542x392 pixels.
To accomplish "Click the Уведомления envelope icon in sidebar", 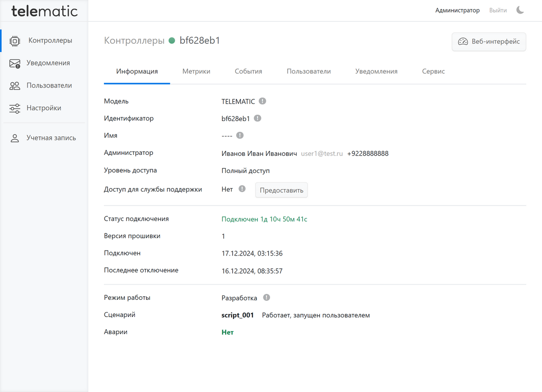I will point(15,63).
